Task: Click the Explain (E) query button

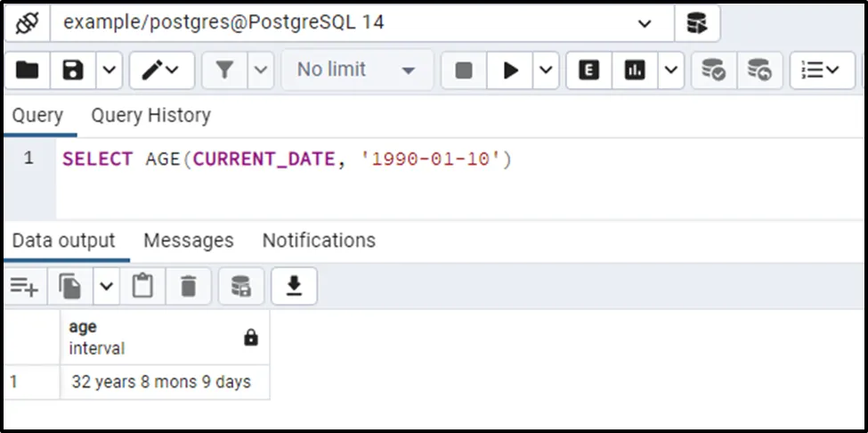Action: [x=588, y=70]
